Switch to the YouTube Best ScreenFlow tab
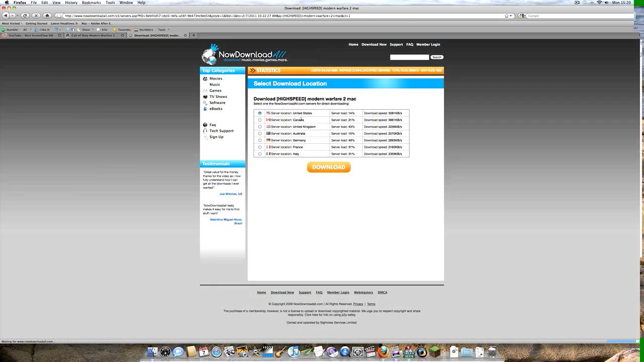The height and width of the screenshot is (362, 644). 32,36
